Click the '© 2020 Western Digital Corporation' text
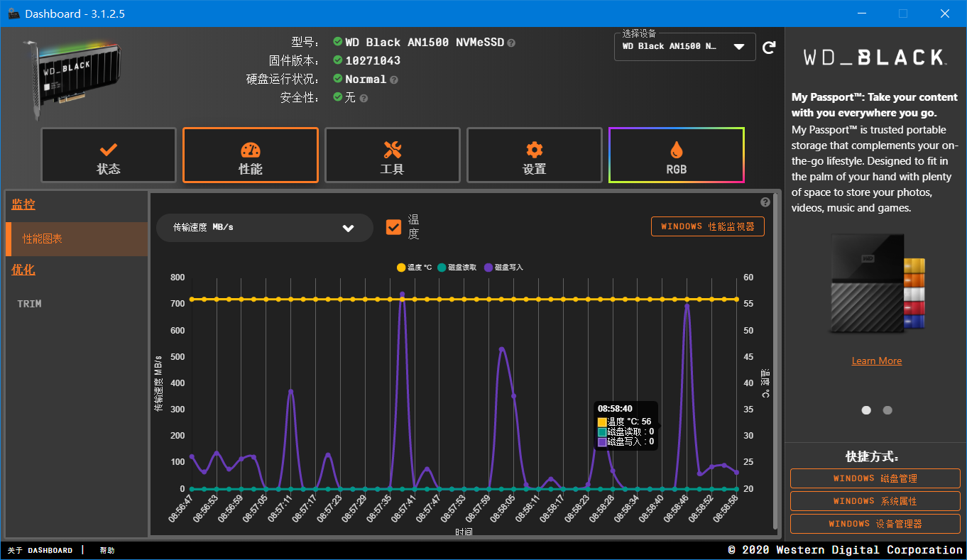 pos(845,550)
